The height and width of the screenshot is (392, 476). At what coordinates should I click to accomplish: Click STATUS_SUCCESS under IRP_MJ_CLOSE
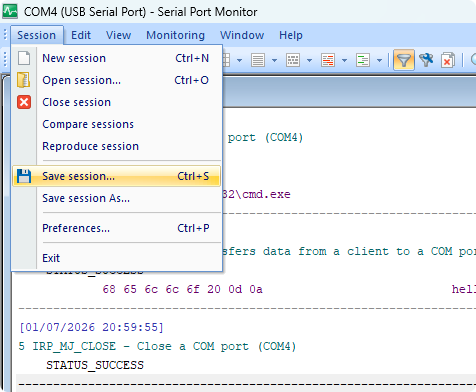point(95,365)
